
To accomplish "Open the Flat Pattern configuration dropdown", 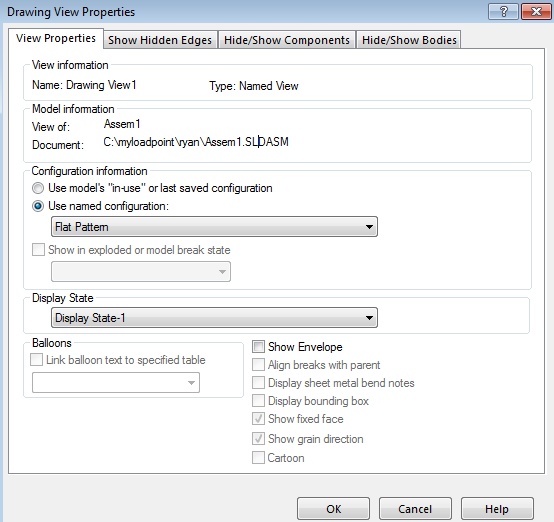I will point(214,227).
